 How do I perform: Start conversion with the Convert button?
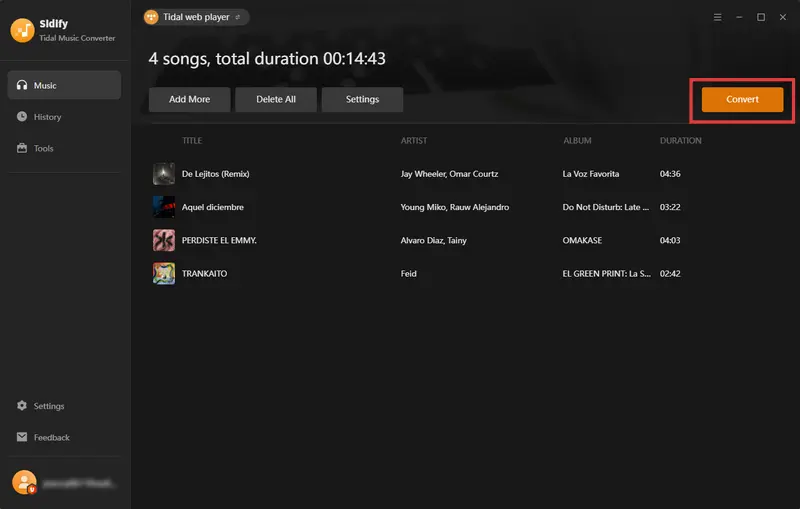[x=742, y=99]
